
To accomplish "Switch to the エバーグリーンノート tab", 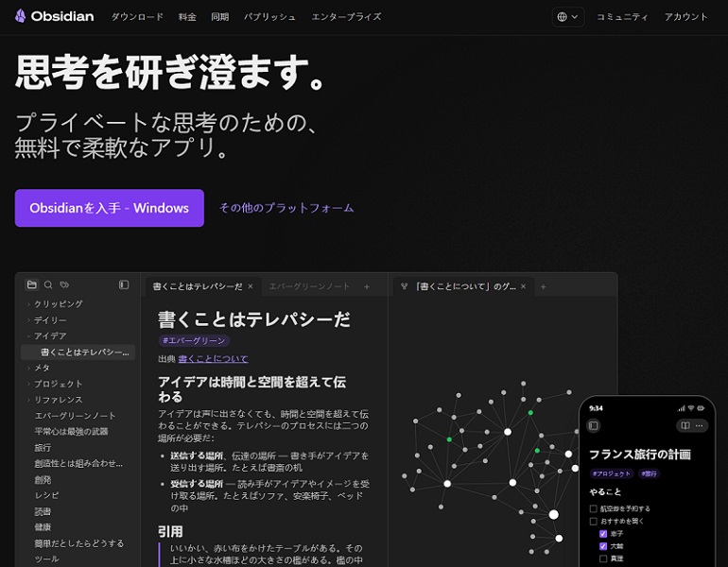I will click(x=308, y=286).
